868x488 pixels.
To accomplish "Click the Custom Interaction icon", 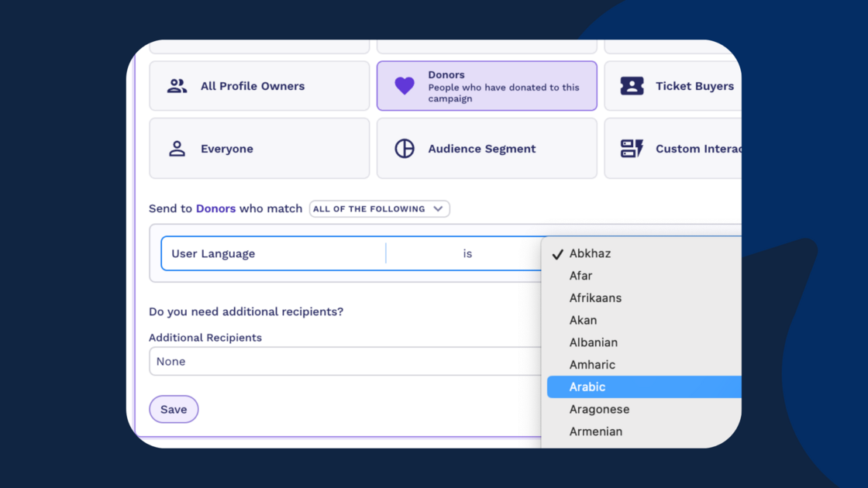I will [x=632, y=149].
